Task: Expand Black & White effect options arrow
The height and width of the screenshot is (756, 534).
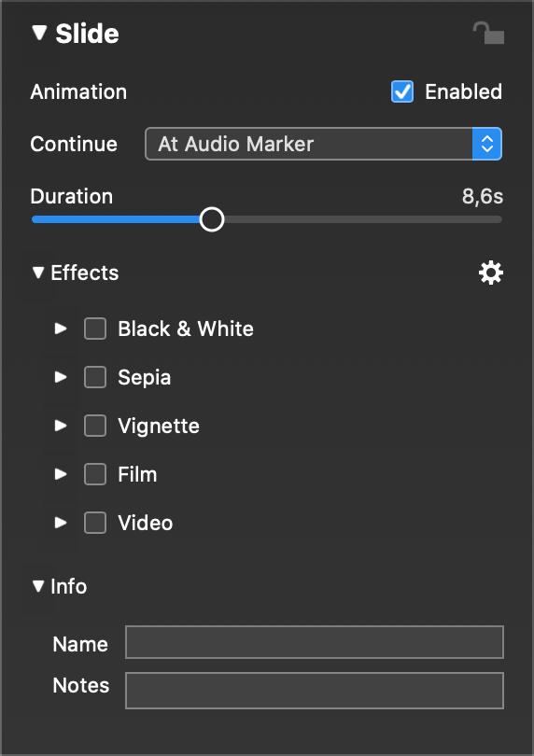Action: point(61,329)
